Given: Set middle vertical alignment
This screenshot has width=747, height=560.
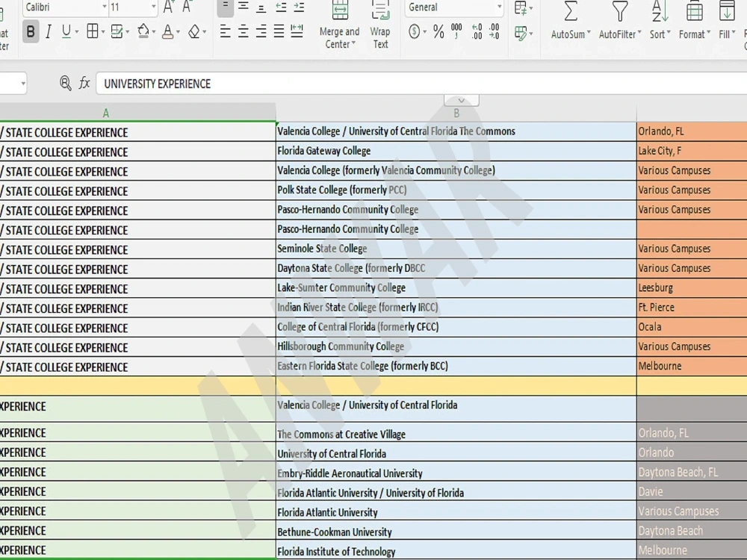Looking at the screenshot, I should click(243, 7).
